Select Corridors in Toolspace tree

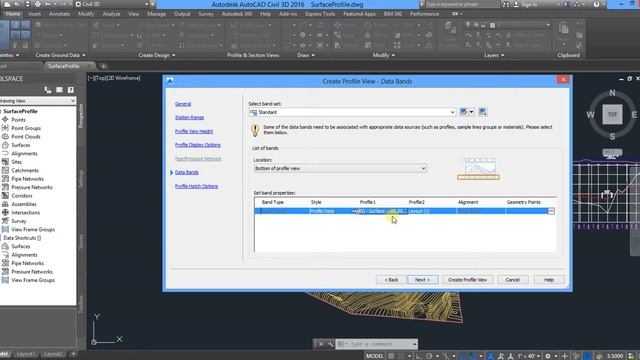point(22,196)
